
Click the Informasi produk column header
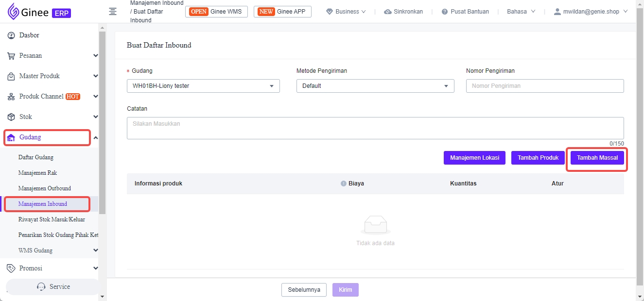click(158, 184)
